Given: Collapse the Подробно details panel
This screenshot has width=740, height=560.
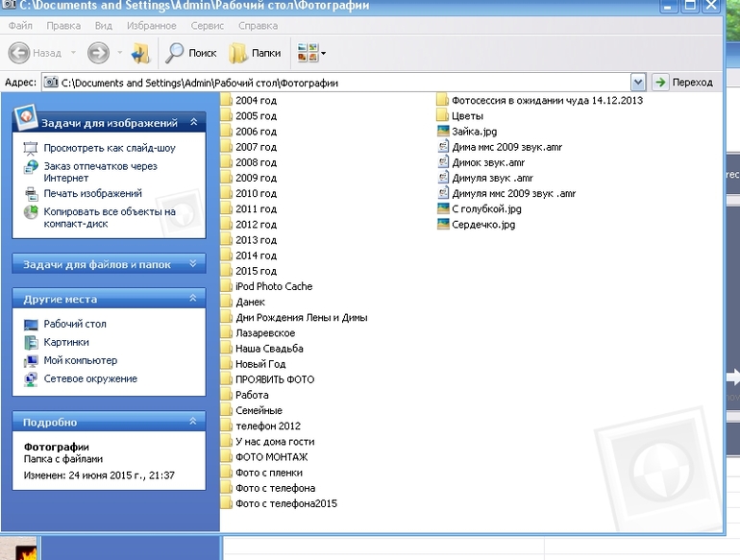Looking at the screenshot, I should pyautogui.click(x=194, y=421).
